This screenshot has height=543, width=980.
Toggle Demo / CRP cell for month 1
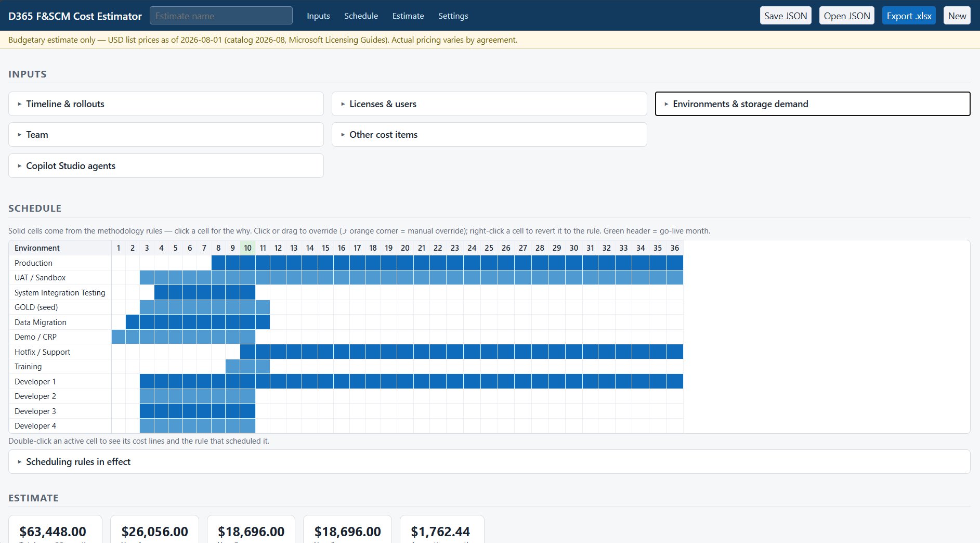(119, 337)
